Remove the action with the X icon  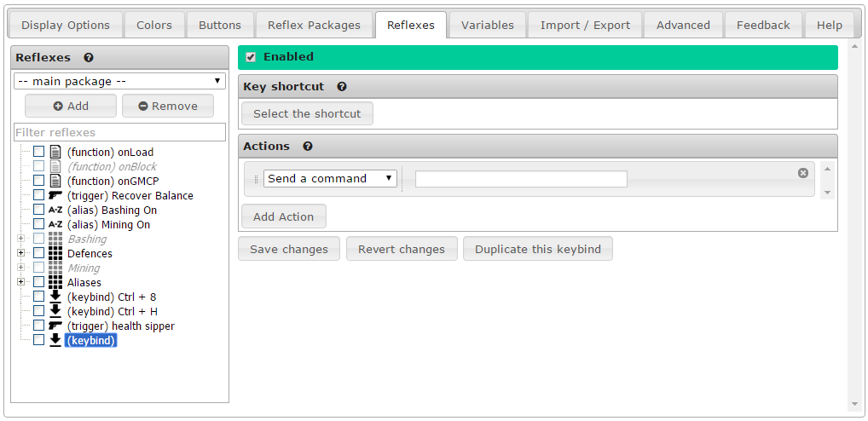coord(802,173)
